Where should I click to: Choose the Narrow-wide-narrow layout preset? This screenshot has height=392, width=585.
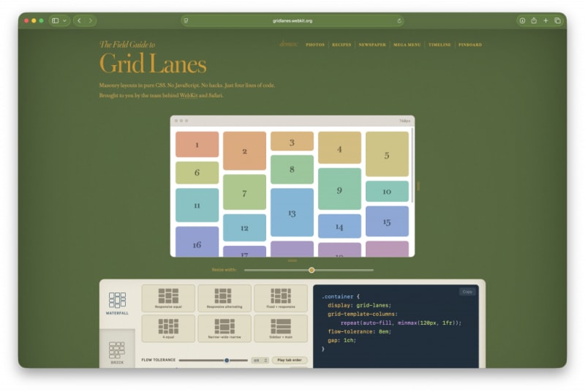click(x=224, y=328)
